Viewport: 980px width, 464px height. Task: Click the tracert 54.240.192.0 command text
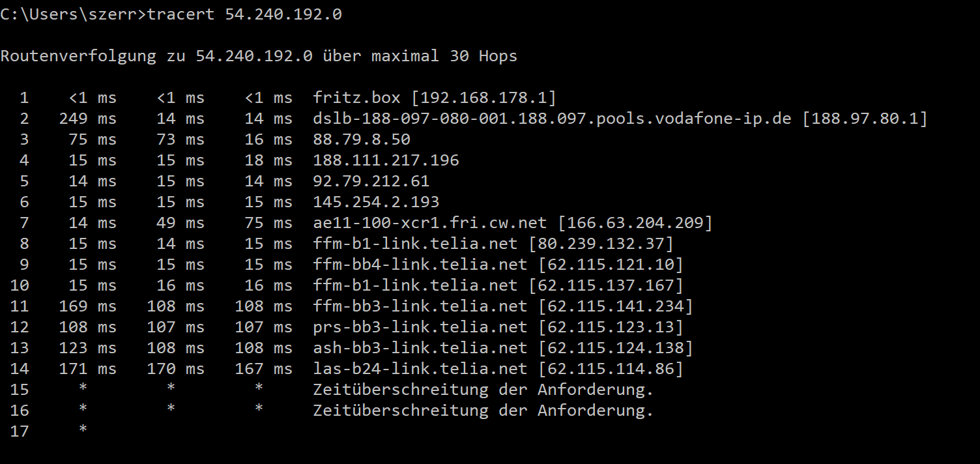pyautogui.click(x=244, y=14)
